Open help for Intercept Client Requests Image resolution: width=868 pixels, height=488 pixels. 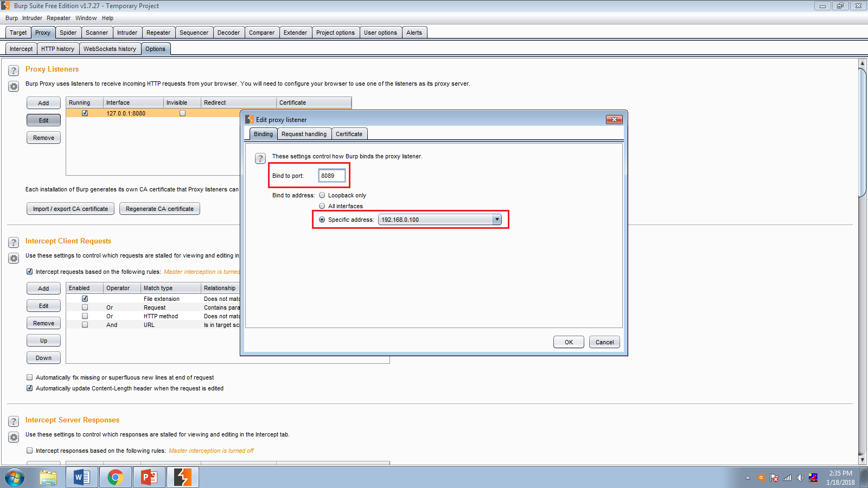pos(14,242)
